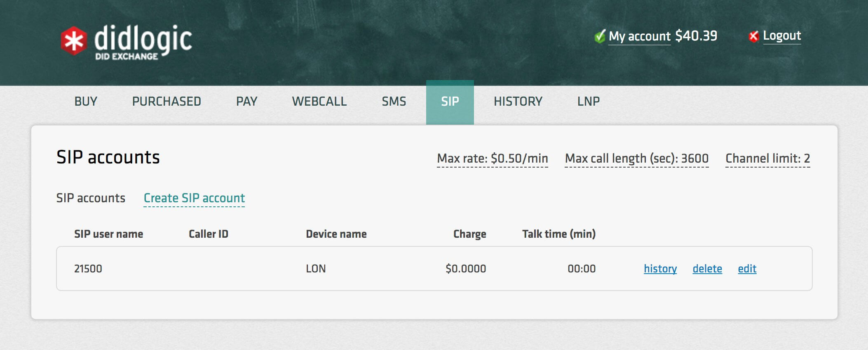Click the red asterisk didlogic logo icon
Screen dimensions: 868x350
[74, 41]
